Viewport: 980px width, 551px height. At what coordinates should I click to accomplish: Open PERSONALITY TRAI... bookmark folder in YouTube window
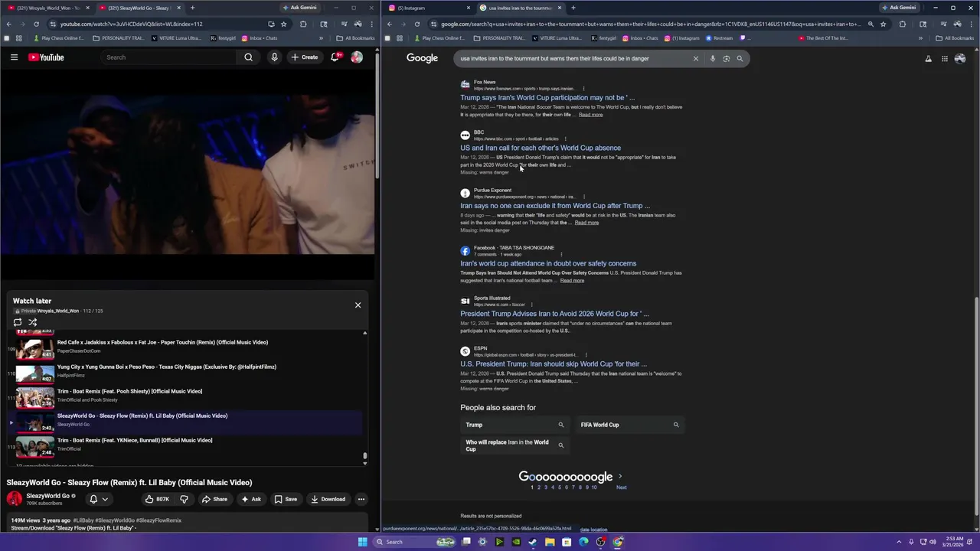118,37
